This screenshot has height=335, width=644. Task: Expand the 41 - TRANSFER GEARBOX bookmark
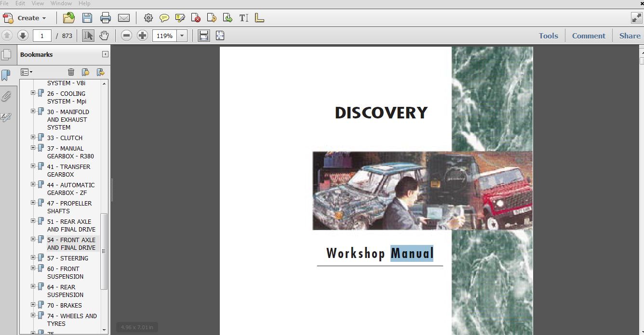coord(33,166)
